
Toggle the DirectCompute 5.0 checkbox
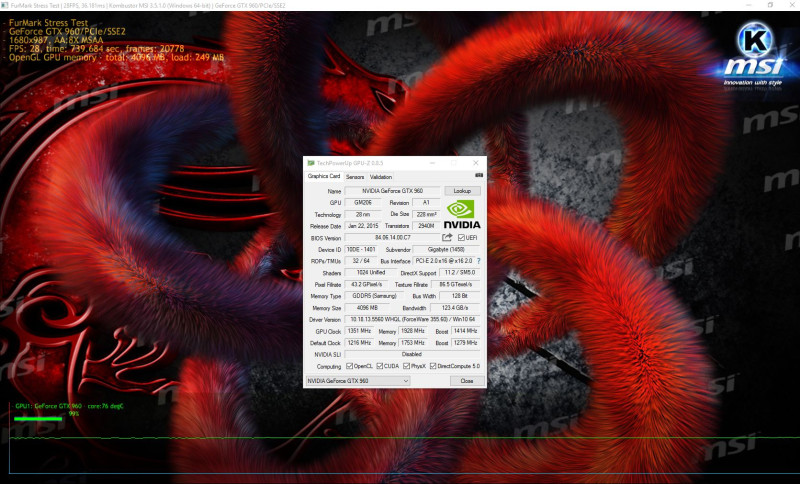point(433,366)
